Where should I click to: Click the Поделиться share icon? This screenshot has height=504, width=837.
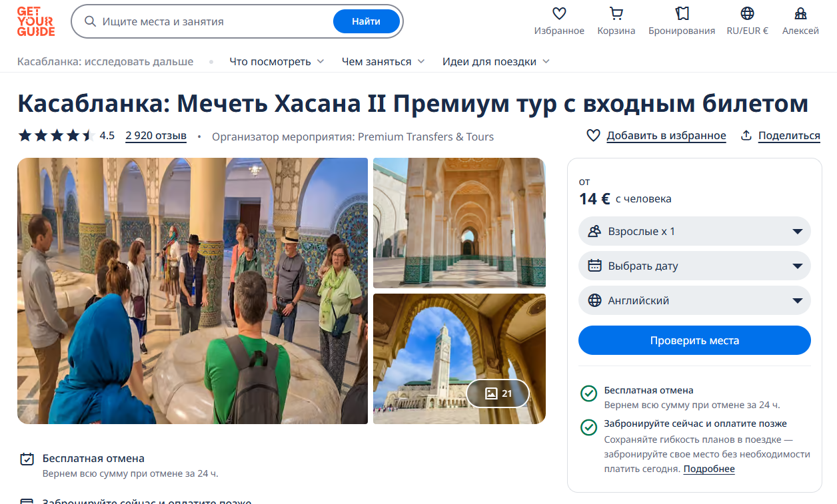[x=746, y=136]
